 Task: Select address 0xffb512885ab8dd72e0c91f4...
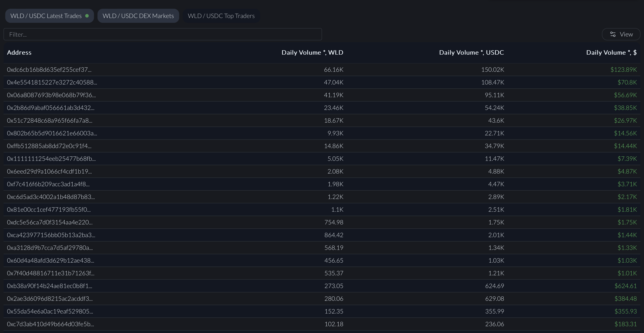click(49, 146)
